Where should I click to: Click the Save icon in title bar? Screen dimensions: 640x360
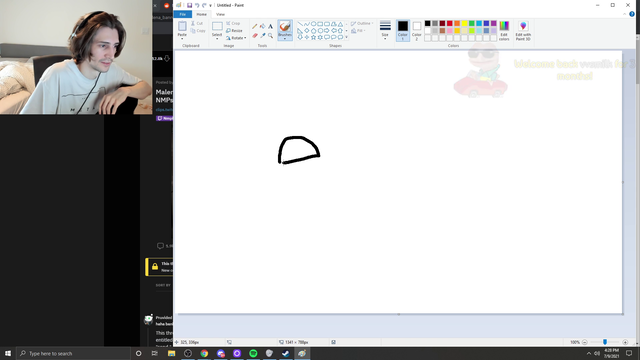coord(189,5)
